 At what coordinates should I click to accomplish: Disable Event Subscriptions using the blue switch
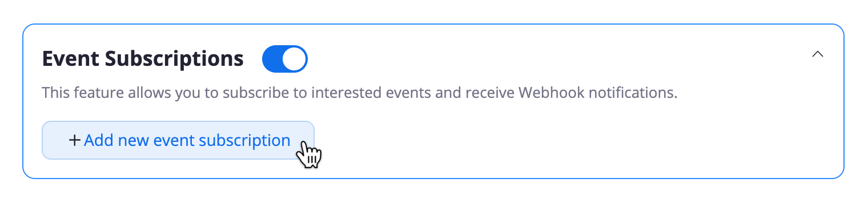pos(284,59)
